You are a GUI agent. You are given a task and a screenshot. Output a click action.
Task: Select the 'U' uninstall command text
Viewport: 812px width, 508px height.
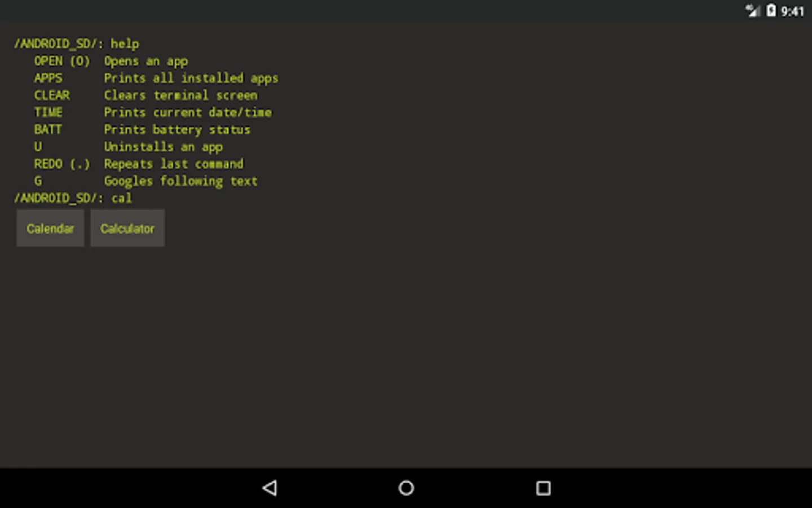pyautogui.click(x=38, y=147)
